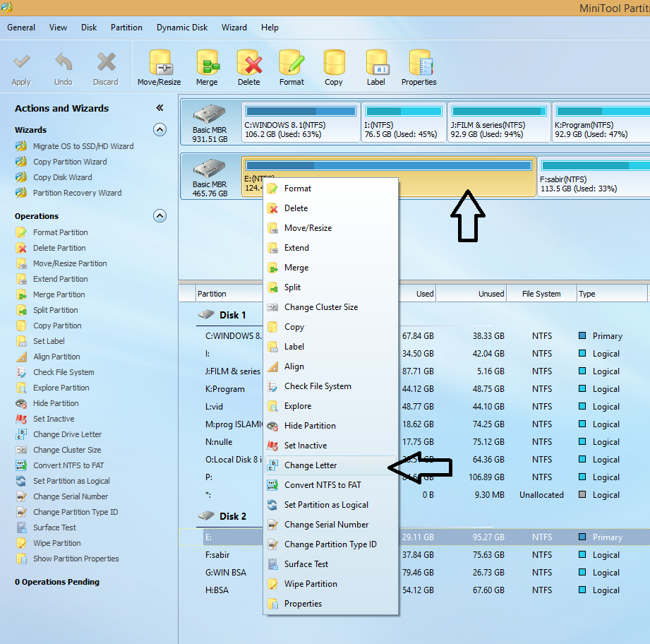
Task: Choose Wipe Partition in context menu
Action: pyautogui.click(x=331, y=584)
